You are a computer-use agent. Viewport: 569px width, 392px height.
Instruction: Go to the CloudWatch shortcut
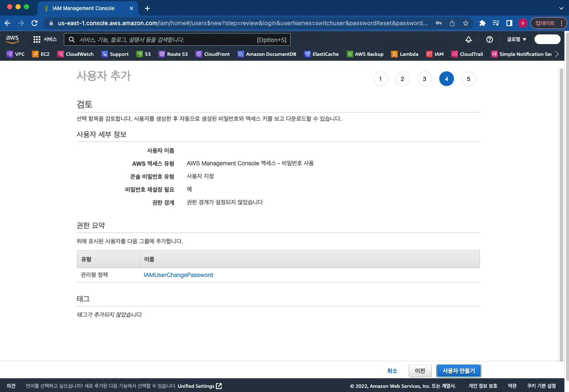76,54
